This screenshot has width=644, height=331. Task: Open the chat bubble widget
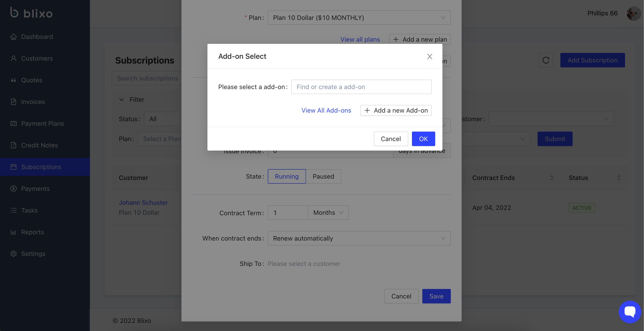click(x=630, y=312)
